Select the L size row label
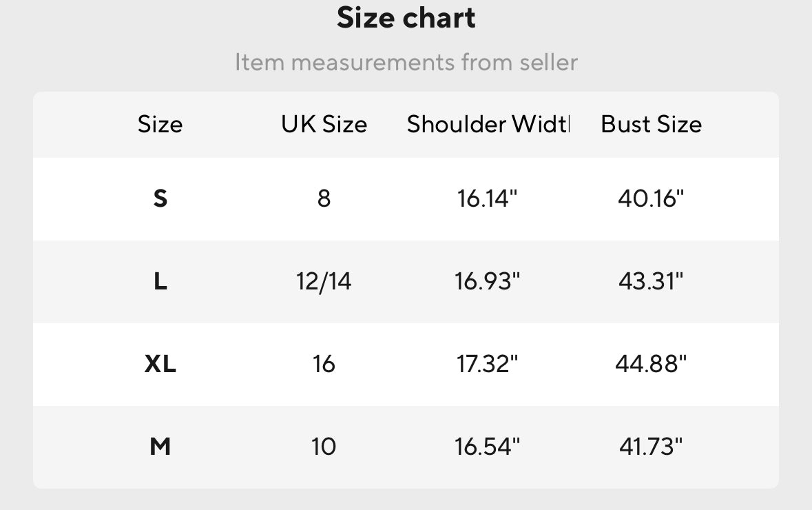 click(160, 281)
